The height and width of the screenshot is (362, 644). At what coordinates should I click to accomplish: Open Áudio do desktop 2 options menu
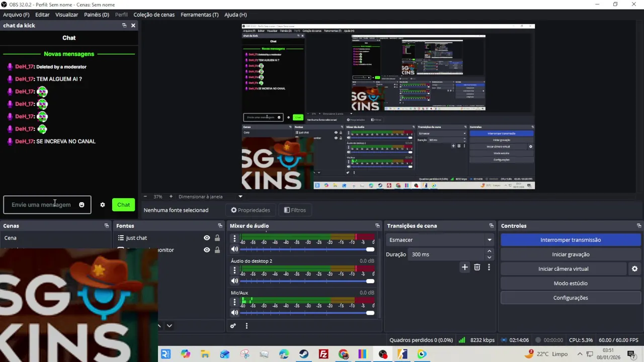point(234,270)
